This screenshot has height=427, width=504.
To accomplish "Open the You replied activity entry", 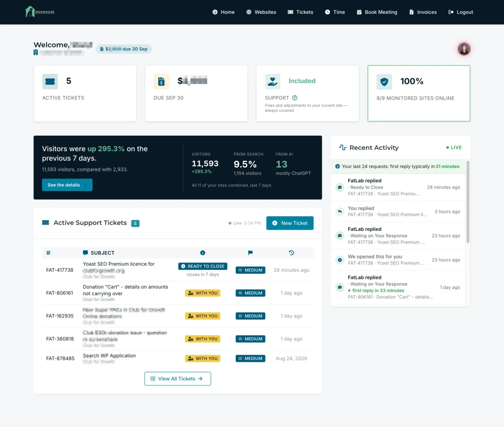I will 398,212.
